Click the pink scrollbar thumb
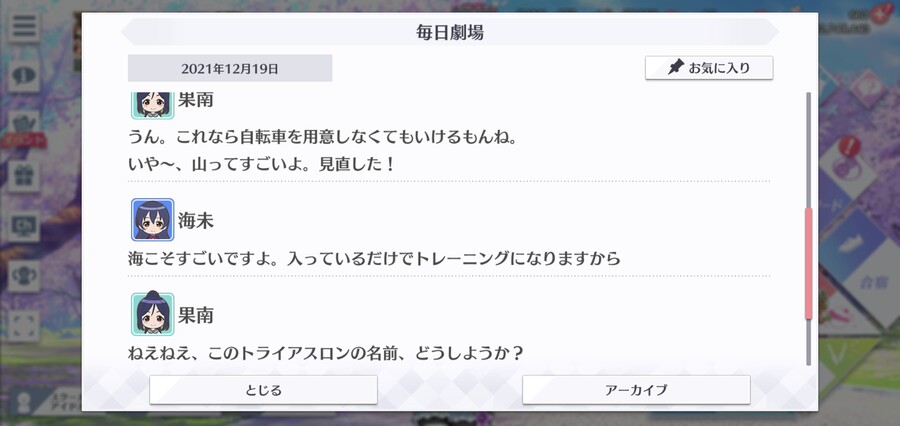 point(809,264)
